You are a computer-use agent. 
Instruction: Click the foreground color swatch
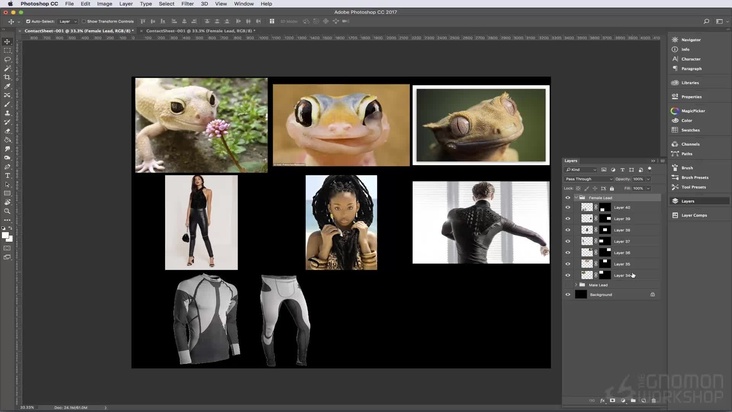tap(5, 234)
